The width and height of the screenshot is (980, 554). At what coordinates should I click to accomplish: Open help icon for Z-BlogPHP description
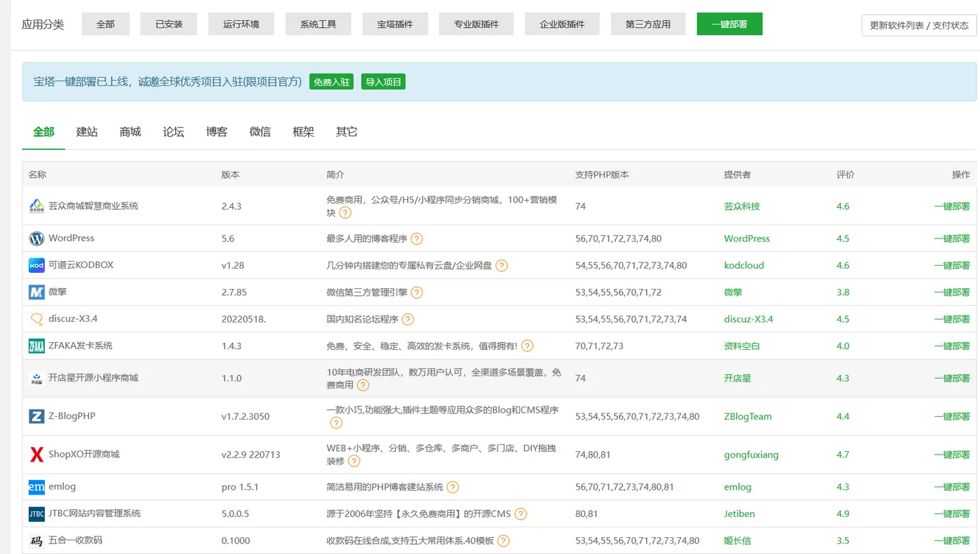[336, 423]
